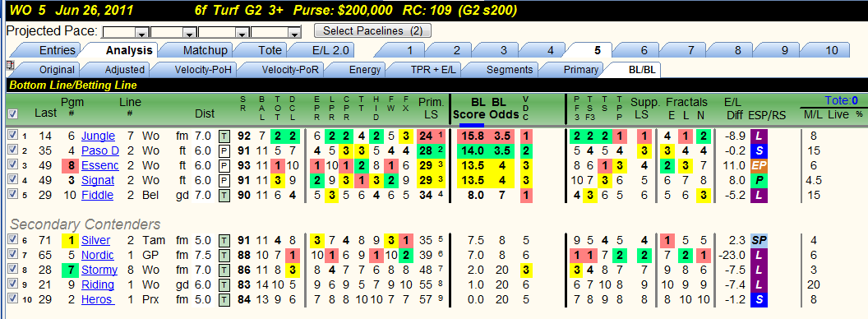Image resolution: width=868 pixels, height=319 pixels.
Task: Click the P surface icon in Essenc row
Action: pos(224,165)
